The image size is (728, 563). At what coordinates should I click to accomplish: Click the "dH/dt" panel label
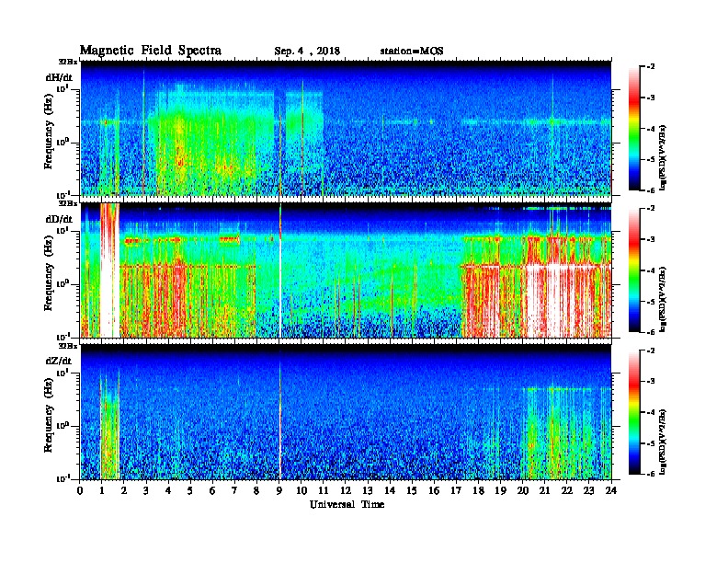59,77
